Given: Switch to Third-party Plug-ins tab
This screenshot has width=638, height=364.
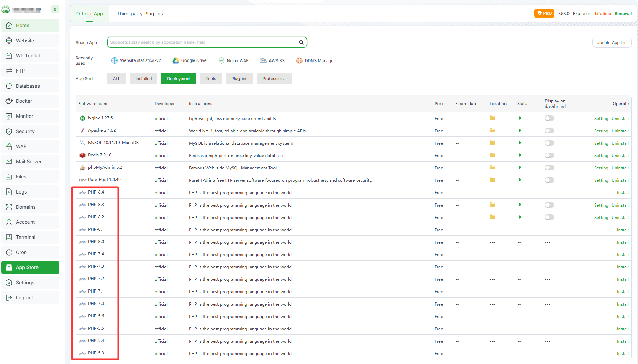Looking at the screenshot, I should tap(140, 14).
